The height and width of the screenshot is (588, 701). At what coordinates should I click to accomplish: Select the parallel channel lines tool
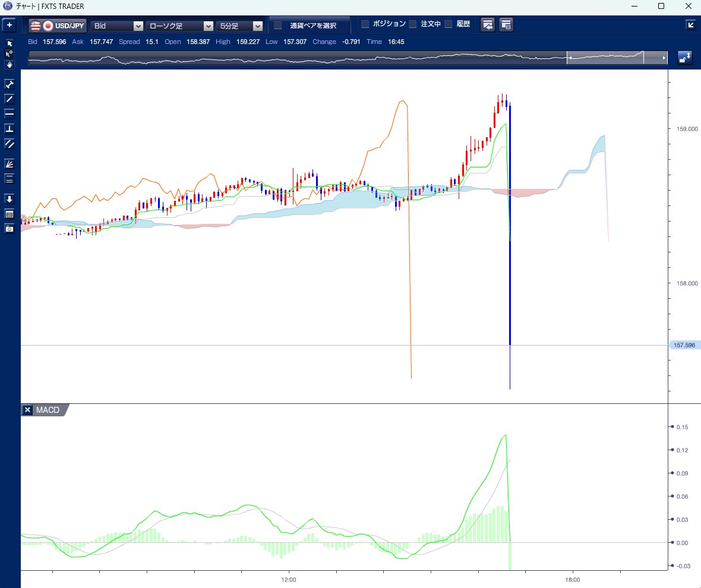[x=10, y=143]
